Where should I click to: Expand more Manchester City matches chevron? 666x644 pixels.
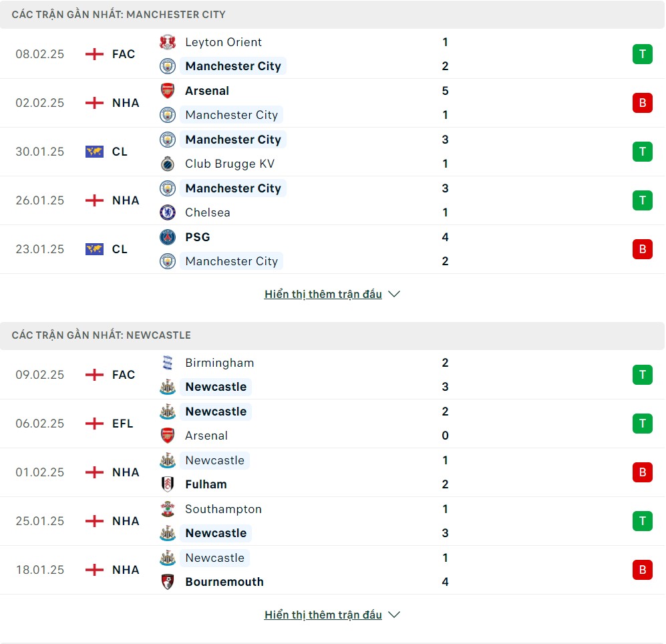click(394, 294)
